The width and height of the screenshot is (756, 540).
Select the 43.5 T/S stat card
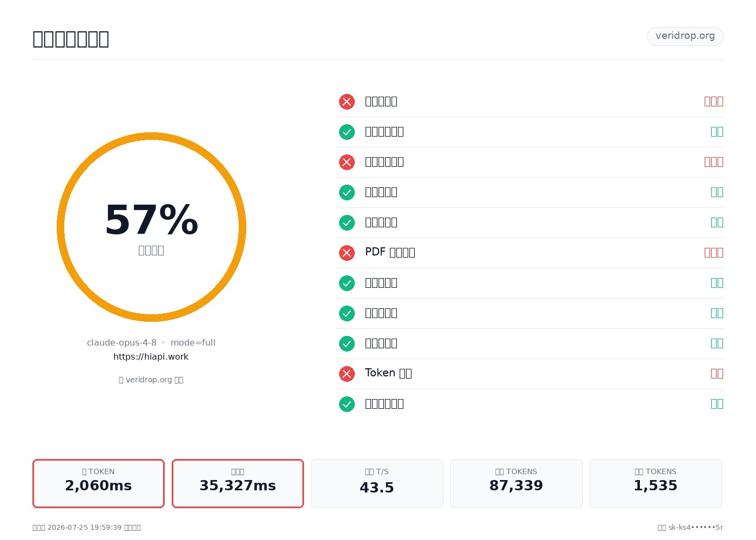pos(377,483)
